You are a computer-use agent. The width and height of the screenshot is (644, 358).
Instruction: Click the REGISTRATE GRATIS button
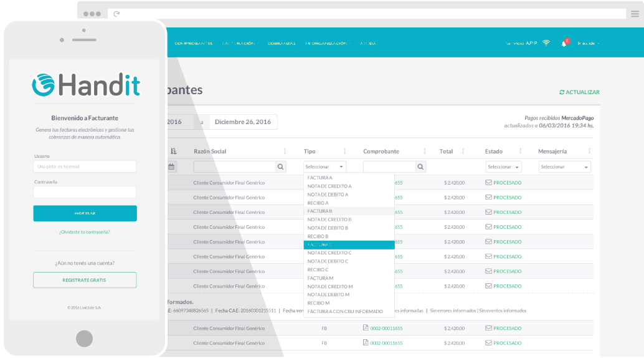click(85, 280)
